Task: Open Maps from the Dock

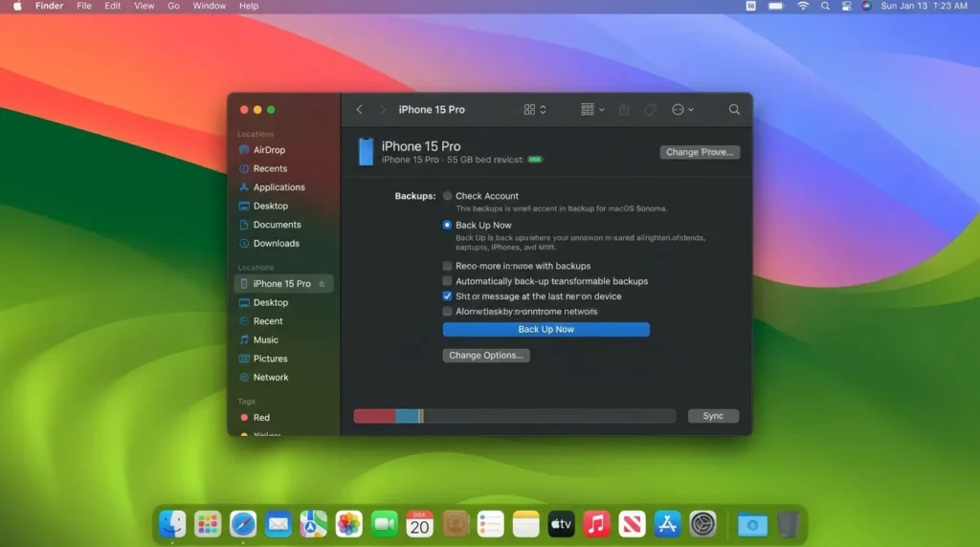Action: pyautogui.click(x=313, y=524)
